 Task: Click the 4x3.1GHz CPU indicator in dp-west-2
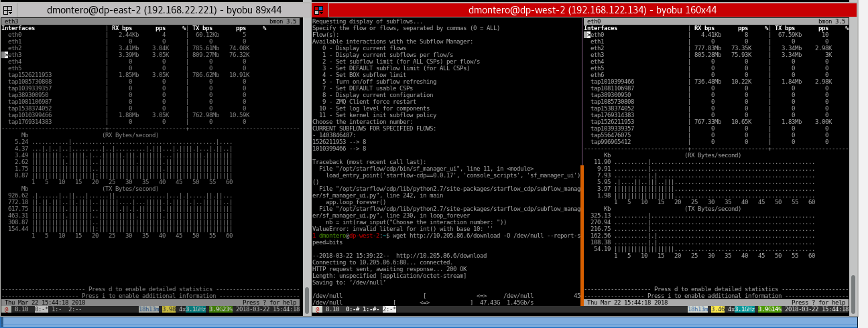741,309
